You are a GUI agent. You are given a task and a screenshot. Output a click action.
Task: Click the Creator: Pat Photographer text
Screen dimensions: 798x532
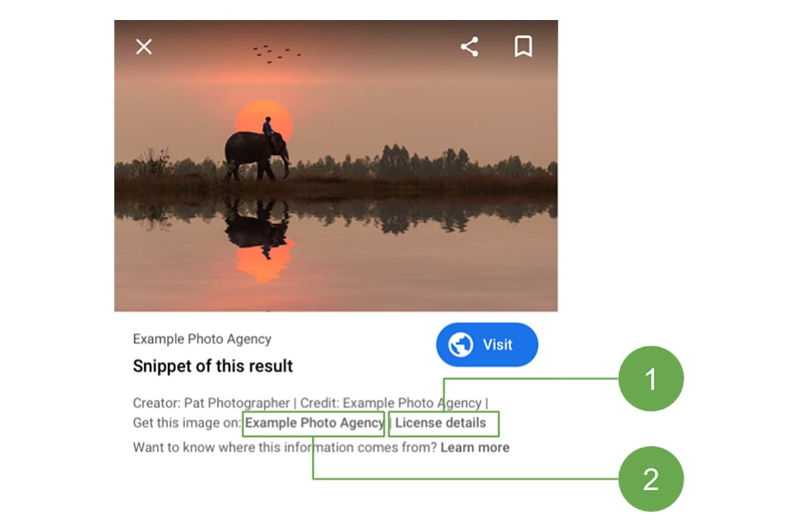pos(211,403)
